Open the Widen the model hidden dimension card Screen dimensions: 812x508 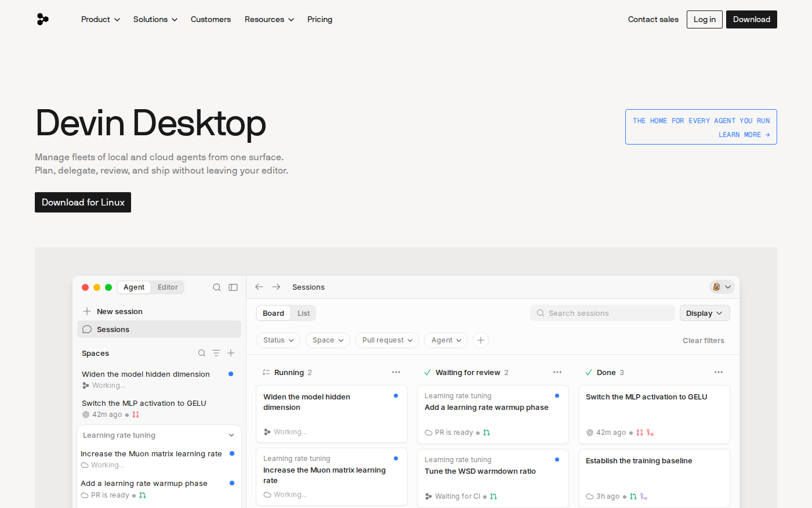[x=332, y=414]
